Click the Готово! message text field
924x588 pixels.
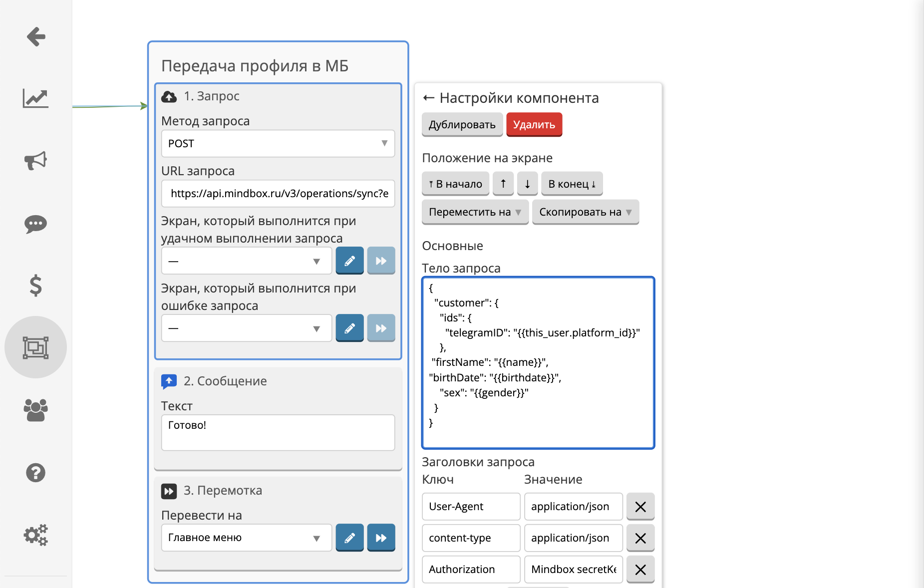pyautogui.click(x=278, y=433)
